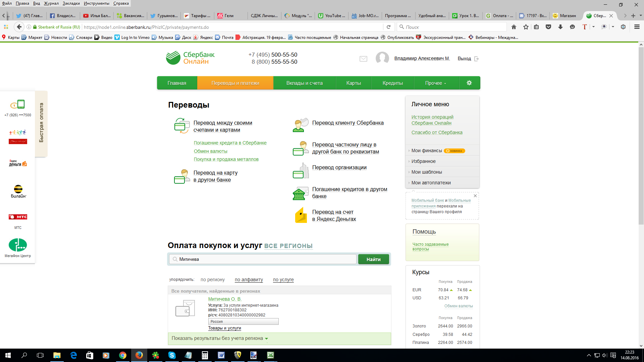This screenshot has height=362, width=644.
Task: Open the Переводы и платежи tab
Action: 235,83
